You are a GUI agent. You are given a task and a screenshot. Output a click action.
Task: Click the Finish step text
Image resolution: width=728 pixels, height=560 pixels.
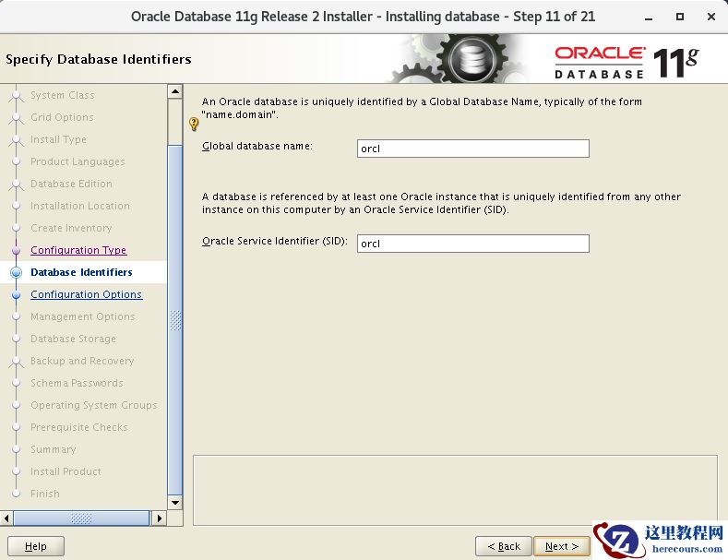(45, 494)
